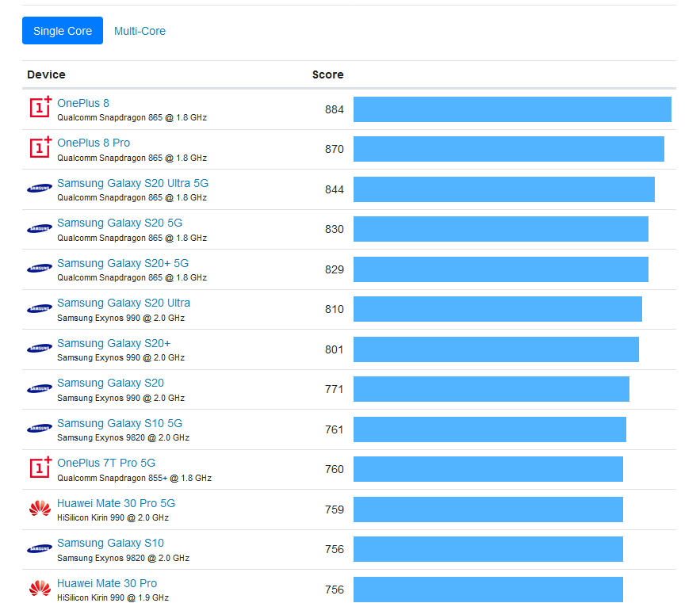The height and width of the screenshot is (603, 700).
Task: Click Huawei logo beside Mate 30 Pro 5G
Action: tap(40, 509)
